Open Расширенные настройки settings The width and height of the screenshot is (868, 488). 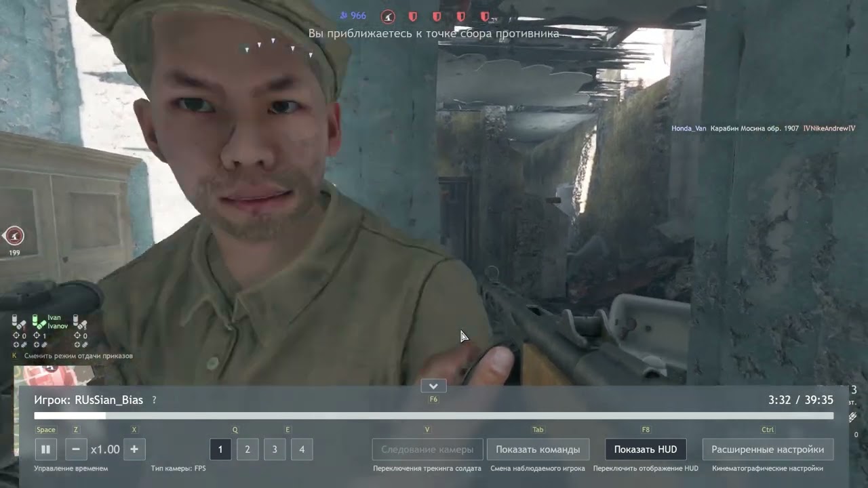(768, 449)
